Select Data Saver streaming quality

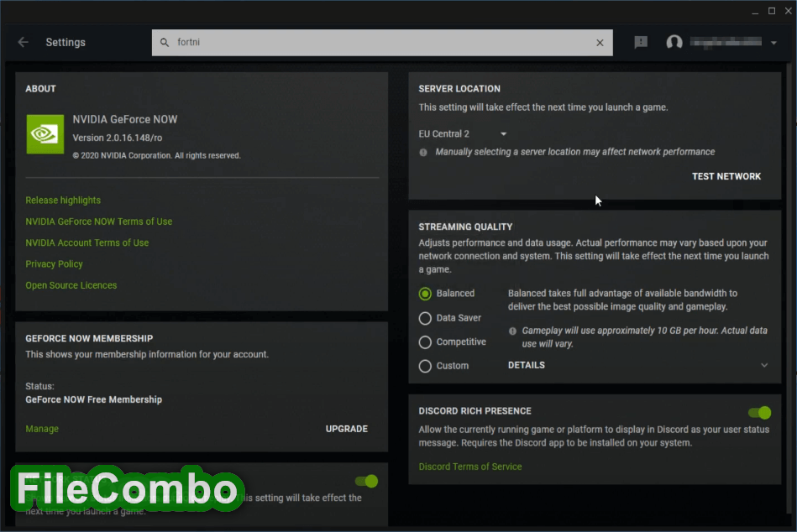[425, 318]
